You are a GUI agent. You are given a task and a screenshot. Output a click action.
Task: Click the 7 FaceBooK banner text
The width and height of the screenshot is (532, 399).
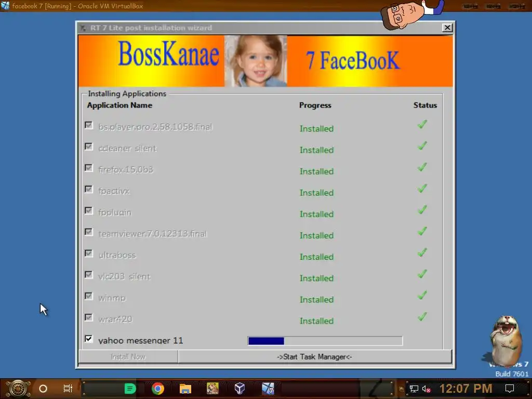tap(353, 60)
